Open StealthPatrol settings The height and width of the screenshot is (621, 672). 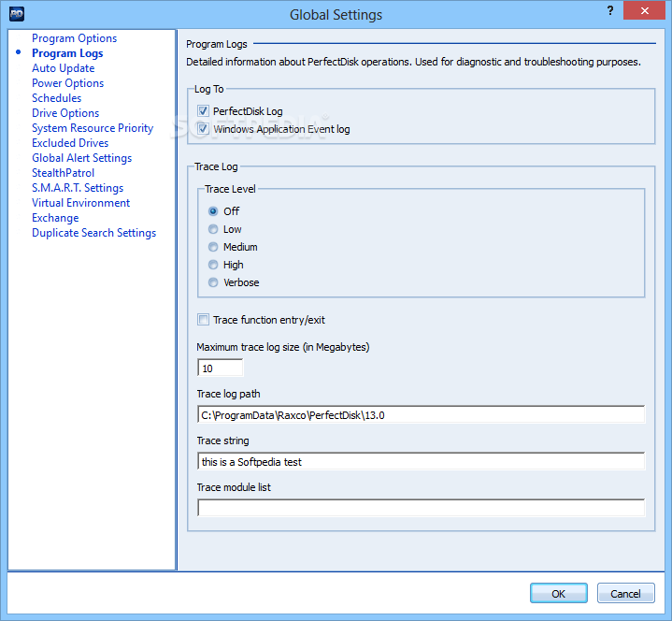pyautogui.click(x=63, y=173)
